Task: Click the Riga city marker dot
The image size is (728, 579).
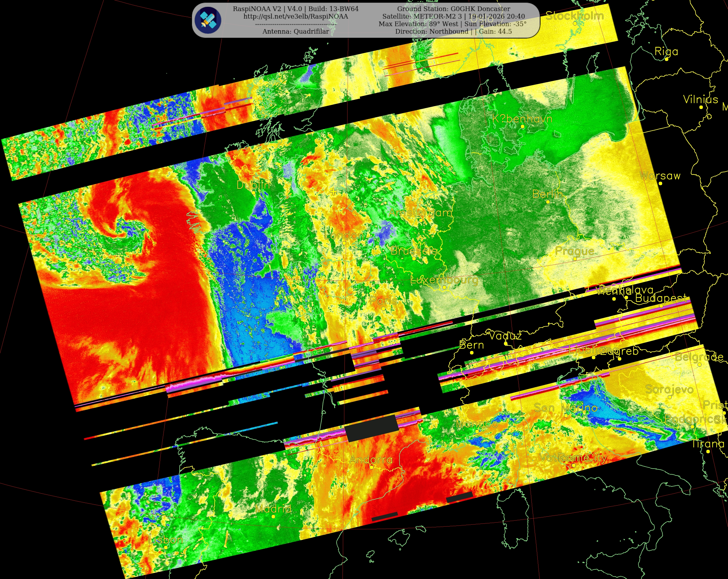Action: 666,59
